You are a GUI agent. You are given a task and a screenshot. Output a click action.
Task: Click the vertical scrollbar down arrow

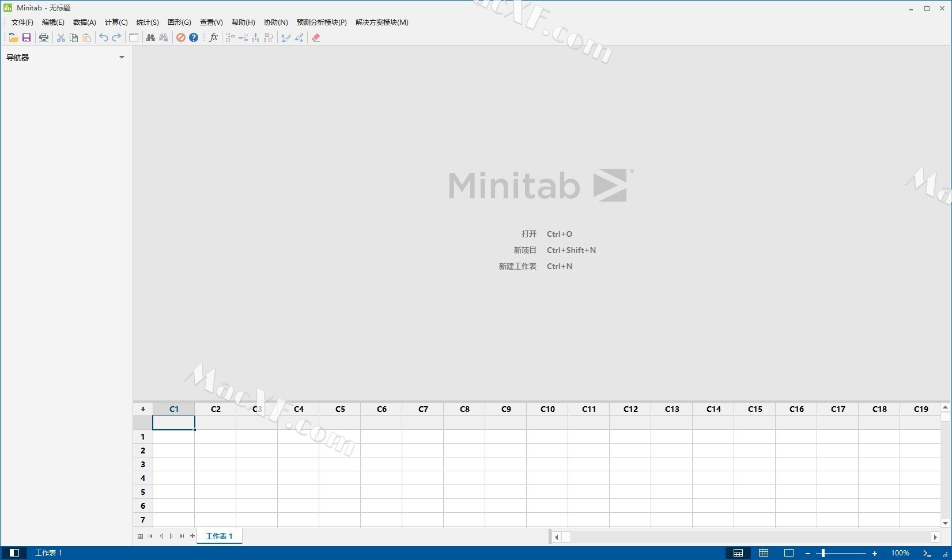pos(946,523)
